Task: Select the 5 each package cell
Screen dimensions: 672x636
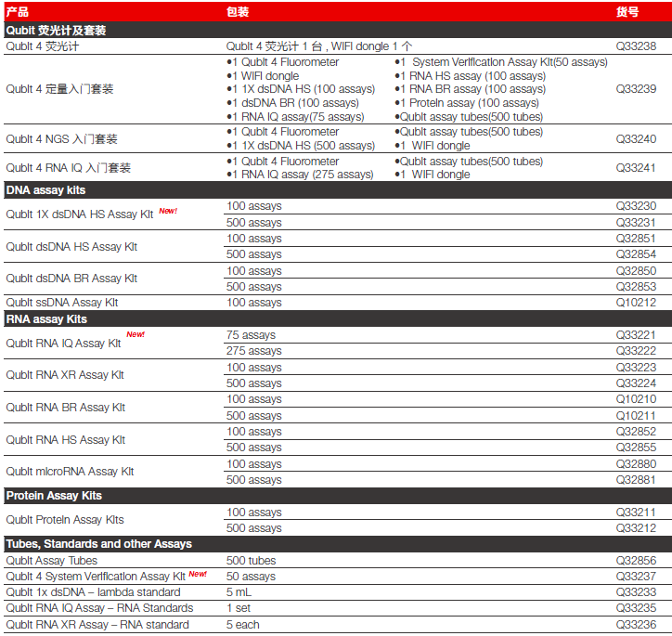Action: pos(242,625)
